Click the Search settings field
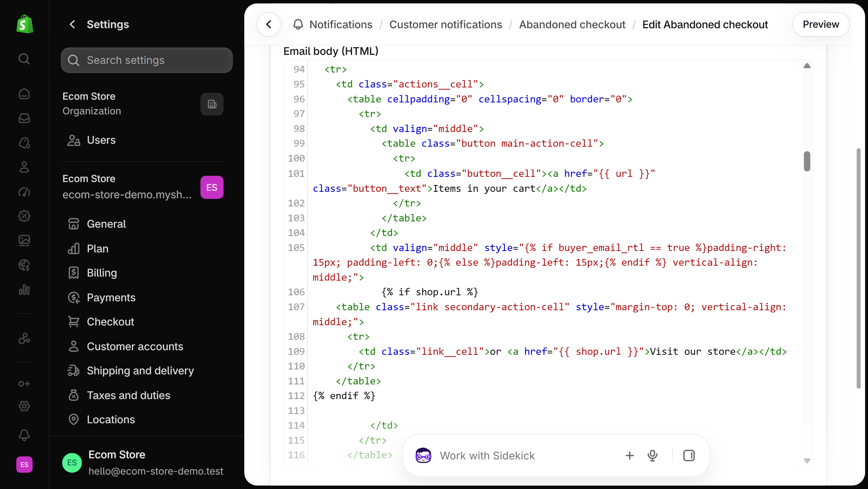This screenshot has height=489, width=868. [147, 60]
